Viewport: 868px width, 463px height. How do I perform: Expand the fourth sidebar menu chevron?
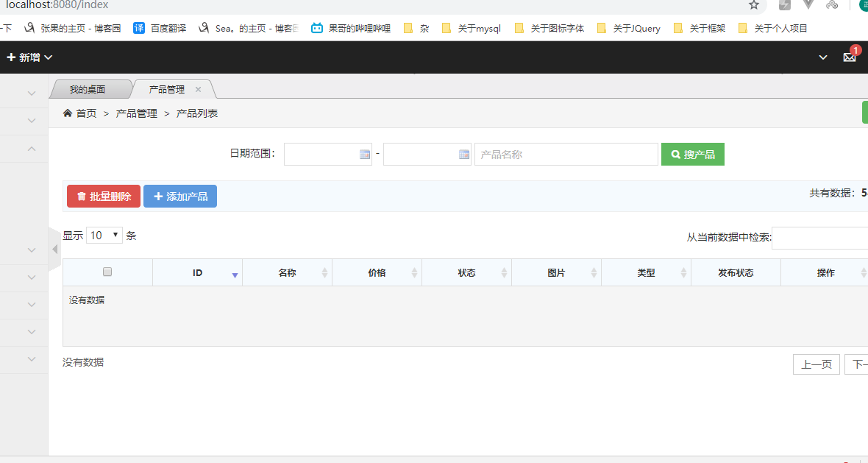tap(32, 250)
